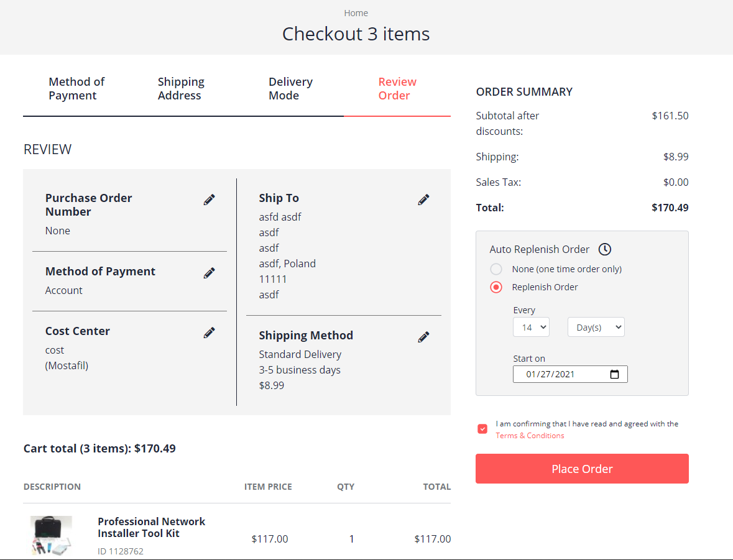Open the Delivery Mode step
Viewport: 733px width, 560px height.
tap(290, 88)
